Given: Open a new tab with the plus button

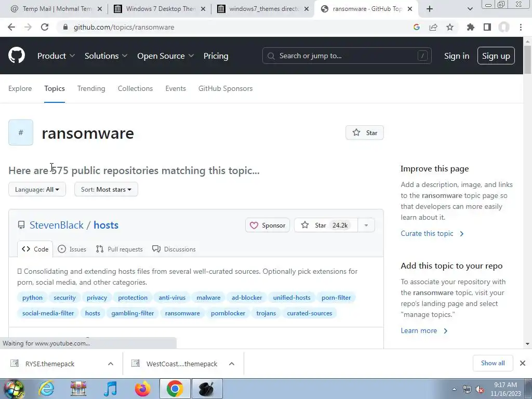Looking at the screenshot, I should [430, 9].
